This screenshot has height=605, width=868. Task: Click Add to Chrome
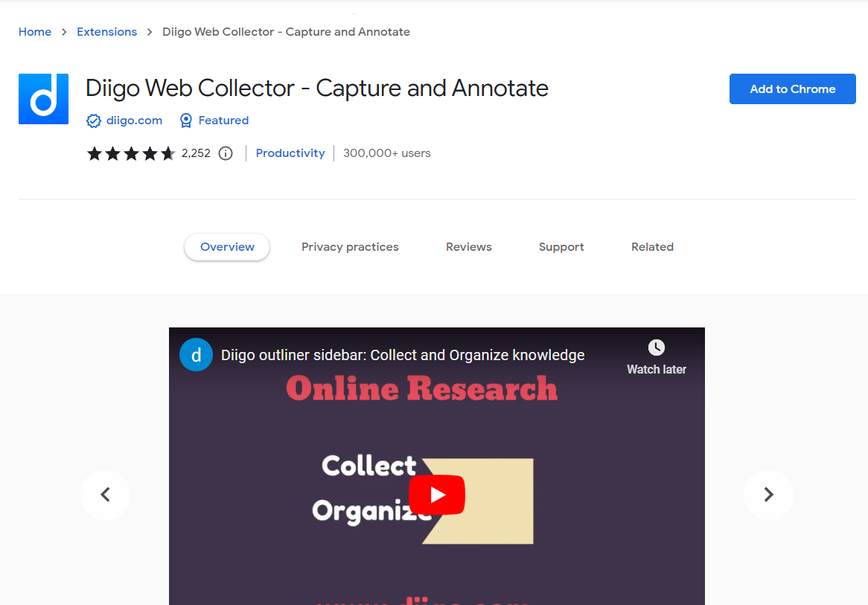[792, 89]
